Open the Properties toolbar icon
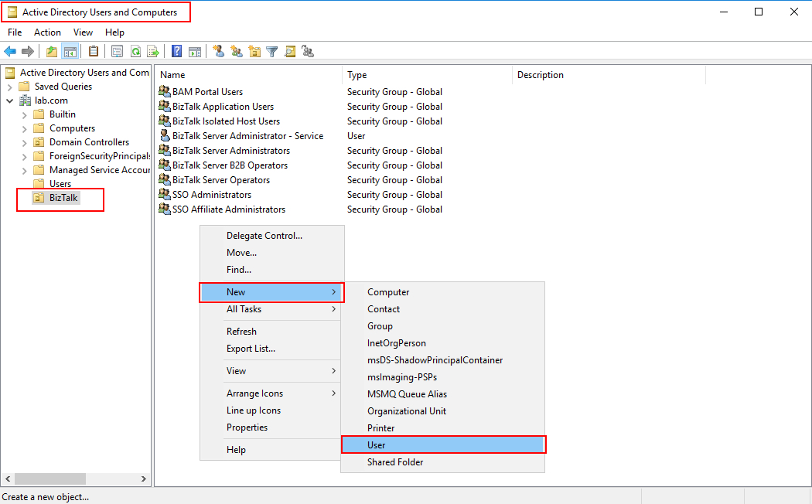 [117, 51]
